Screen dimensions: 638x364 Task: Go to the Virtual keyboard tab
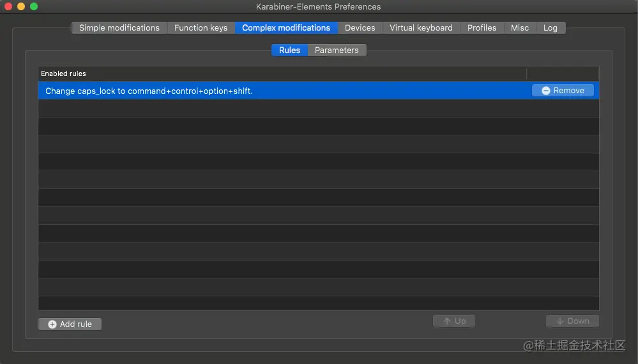tap(421, 27)
